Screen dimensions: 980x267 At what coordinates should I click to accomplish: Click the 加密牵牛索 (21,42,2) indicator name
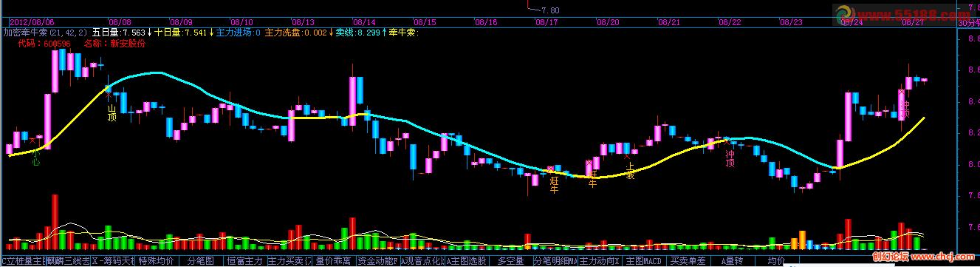pyautogui.click(x=46, y=33)
